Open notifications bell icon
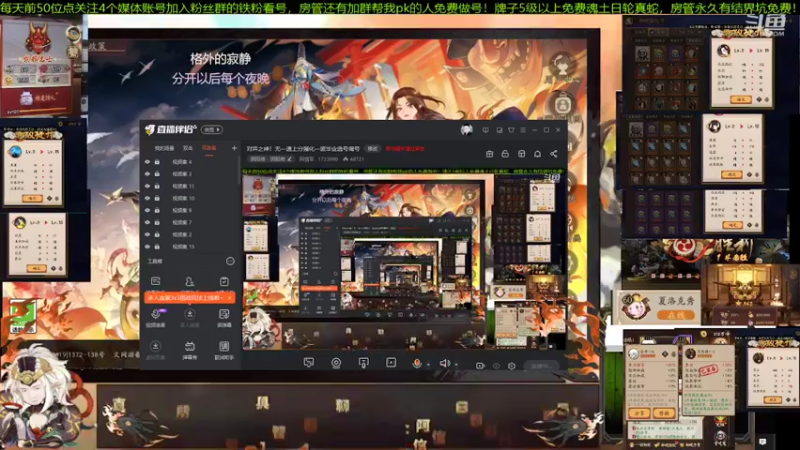This screenshot has width=800, height=450. pyautogui.click(x=537, y=154)
